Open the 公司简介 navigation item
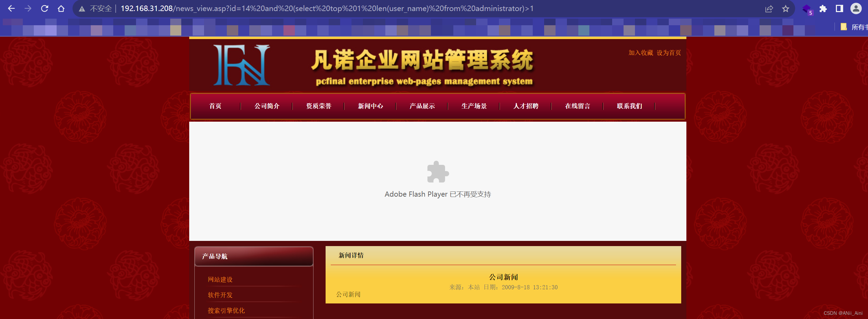Viewport: 868px width, 319px height. click(x=267, y=106)
